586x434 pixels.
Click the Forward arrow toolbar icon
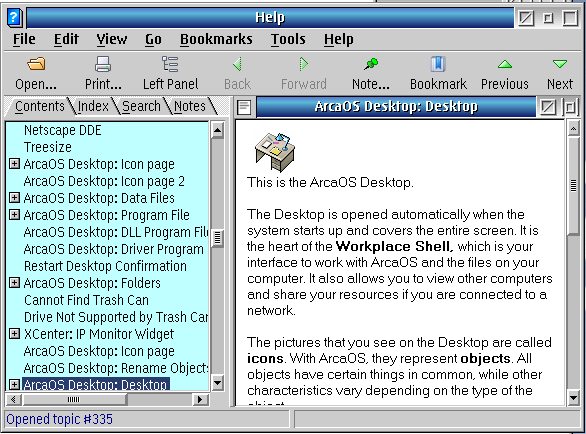pos(303,64)
